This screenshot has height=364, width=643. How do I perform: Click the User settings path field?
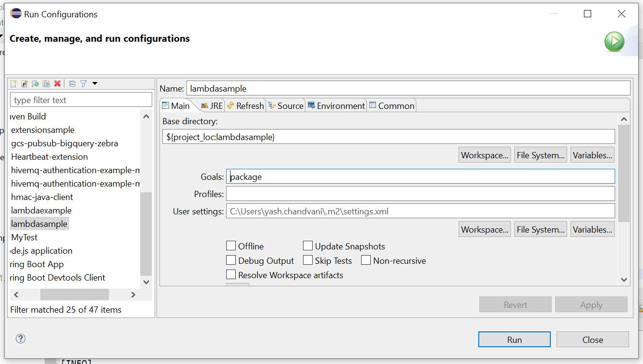(420, 211)
